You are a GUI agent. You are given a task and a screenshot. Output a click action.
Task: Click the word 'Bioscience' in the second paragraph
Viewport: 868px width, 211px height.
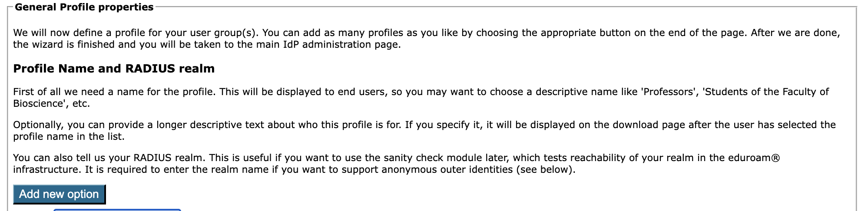pos(39,104)
